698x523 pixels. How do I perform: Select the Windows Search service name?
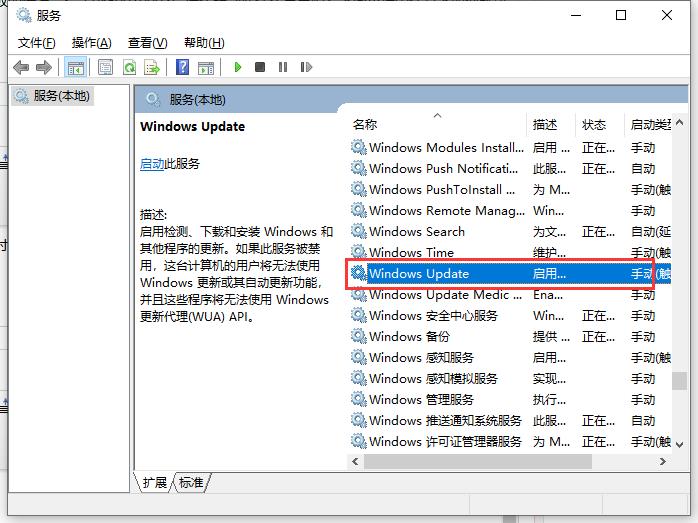[417, 231]
